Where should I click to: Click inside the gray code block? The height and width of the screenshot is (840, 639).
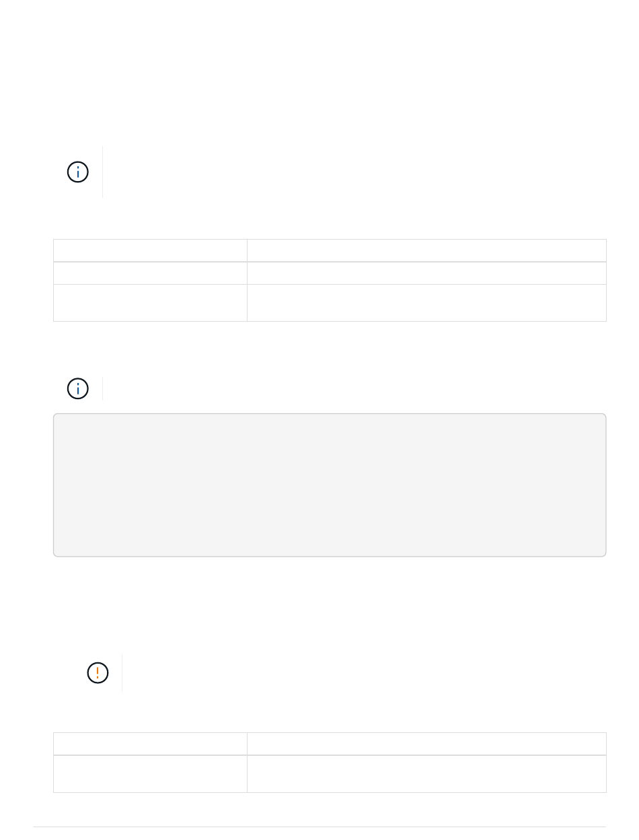click(330, 485)
